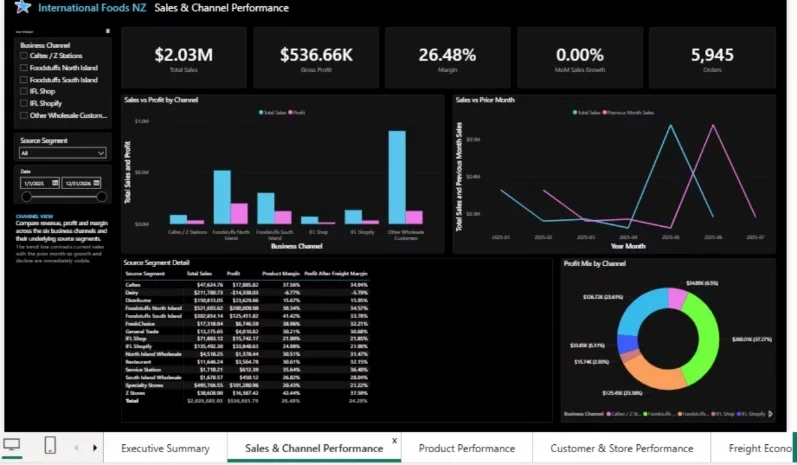Close the Sales & Channel Performance tab
This screenshot has width=797, height=465.
pyautogui.click(x=394, y=441)
